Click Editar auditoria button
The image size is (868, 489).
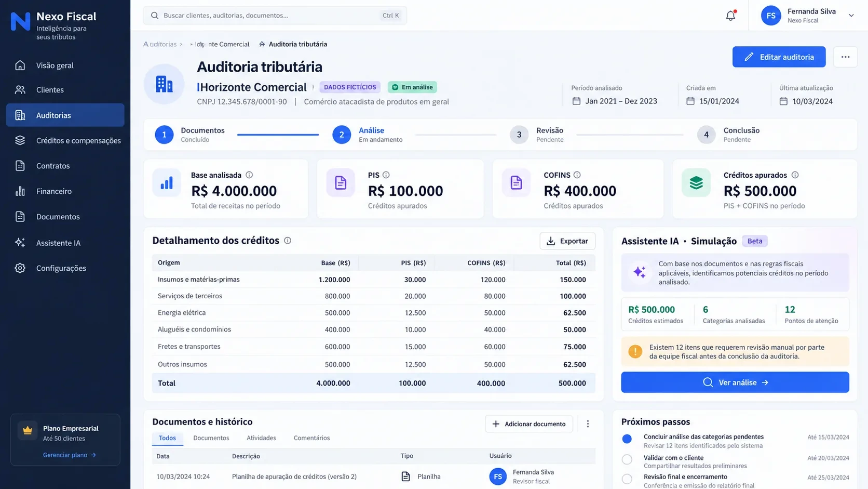pos(779,57)
